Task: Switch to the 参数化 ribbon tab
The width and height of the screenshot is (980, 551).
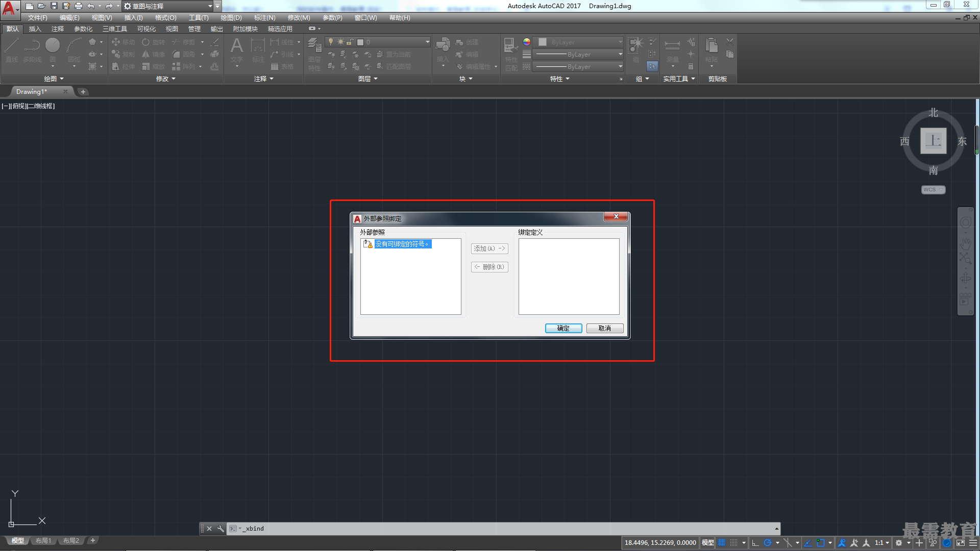Action: tap(83, 29)
